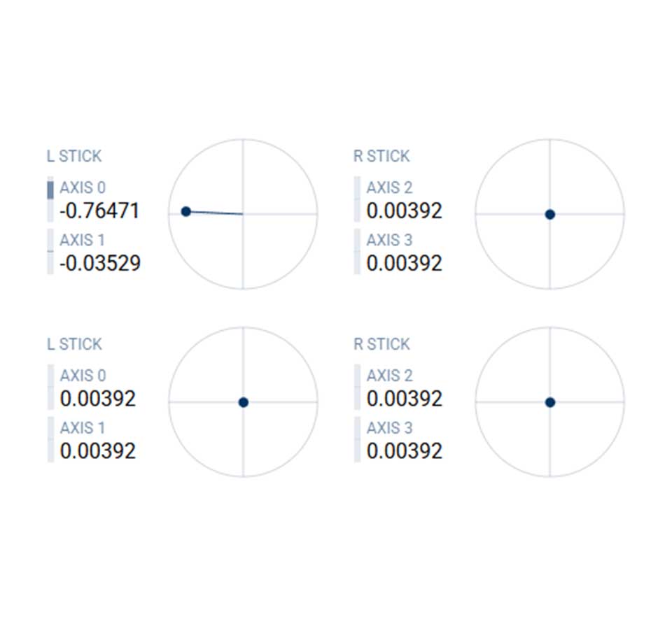The height and width of the screenshot is (626, 672).
Task: Click the AXIS 1 label above -0.03529
Action: point(82,240)
